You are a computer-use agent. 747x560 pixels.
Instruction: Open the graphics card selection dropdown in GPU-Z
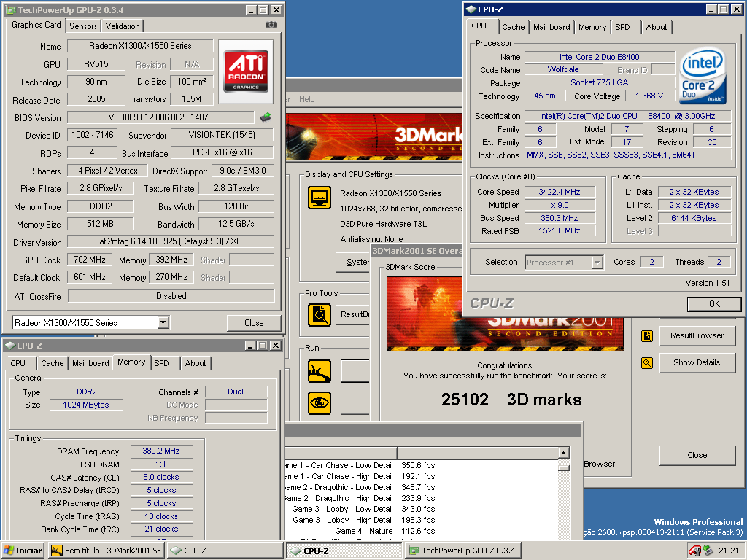tap(163, 322)
